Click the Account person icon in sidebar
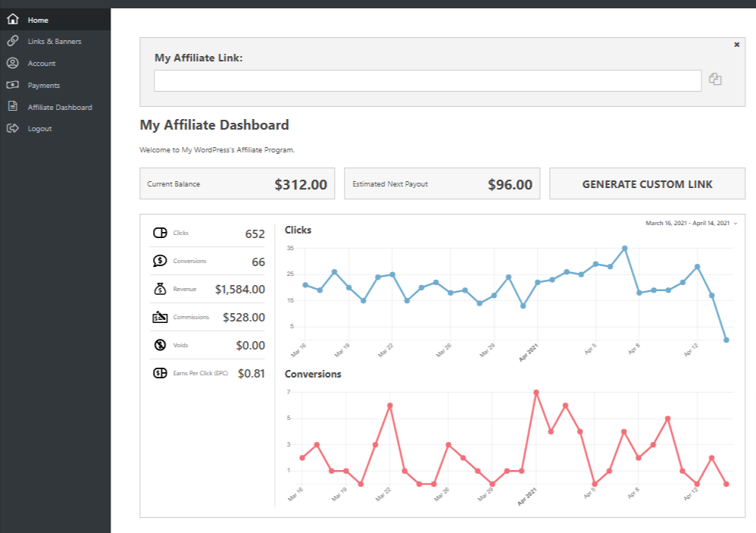Viewport: 756px width, 533px height. point(12,64)
